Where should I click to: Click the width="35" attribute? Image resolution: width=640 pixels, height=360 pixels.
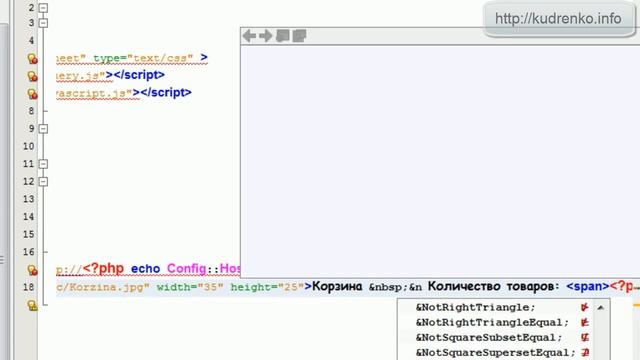coord(190,287)
